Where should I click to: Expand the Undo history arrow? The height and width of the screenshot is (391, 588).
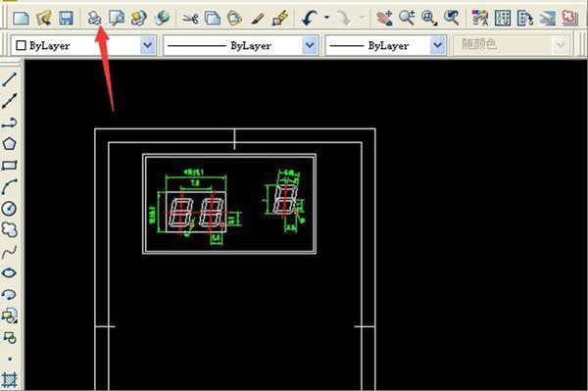[x=326, y=18]
